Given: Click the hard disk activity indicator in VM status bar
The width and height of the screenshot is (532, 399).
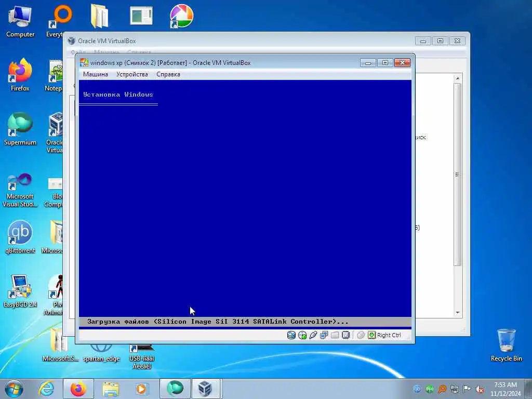Looking at the screenshot, I should pos(291,335).
